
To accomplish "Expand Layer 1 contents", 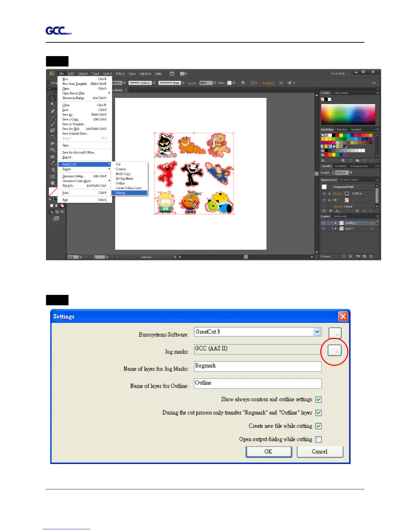I will pos(335,228).
